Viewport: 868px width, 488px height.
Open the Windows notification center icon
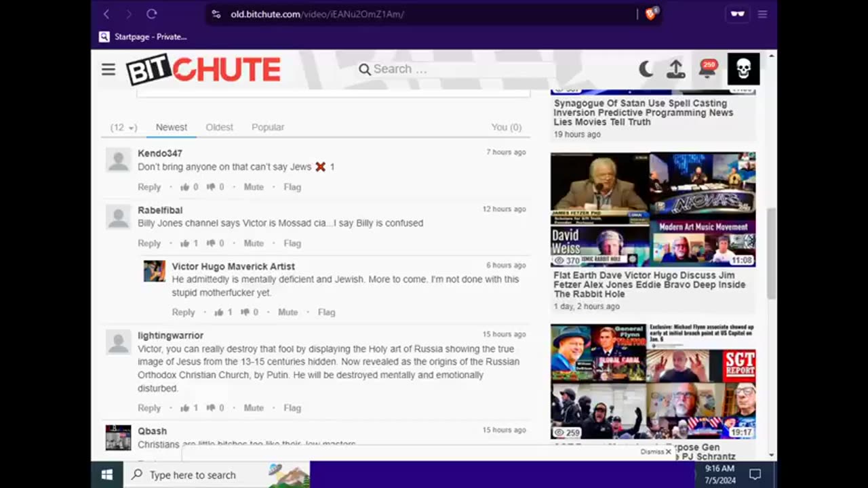pyautogui.click(x=755, y=474)
